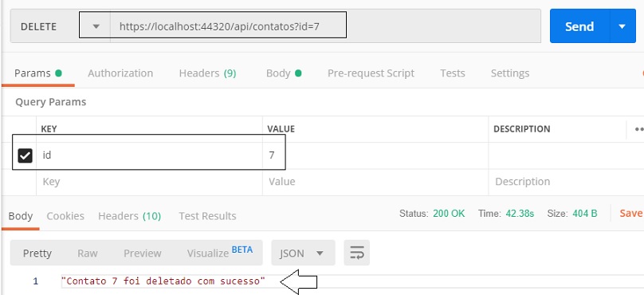The width and height of the screenshot is (644, 295).
Task: Open the JSON format dropdown
Action: (303, 253)
